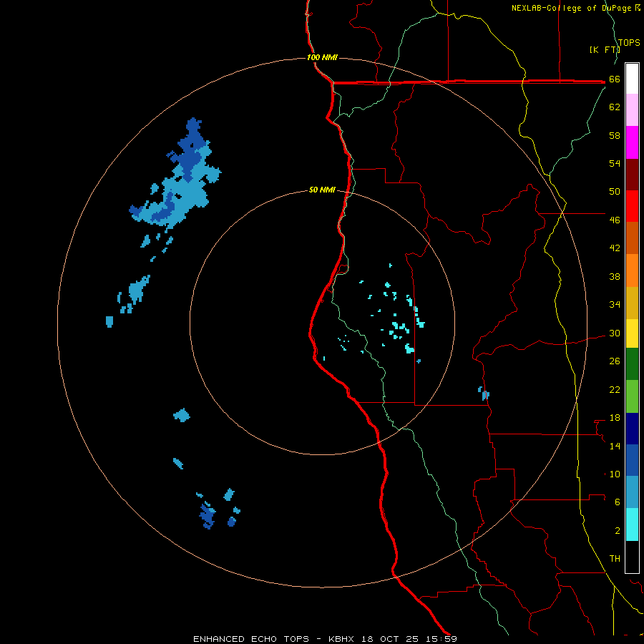The image size is (644, 644).
Task: Click the K FT unit label
Action: tap(605, 49)
